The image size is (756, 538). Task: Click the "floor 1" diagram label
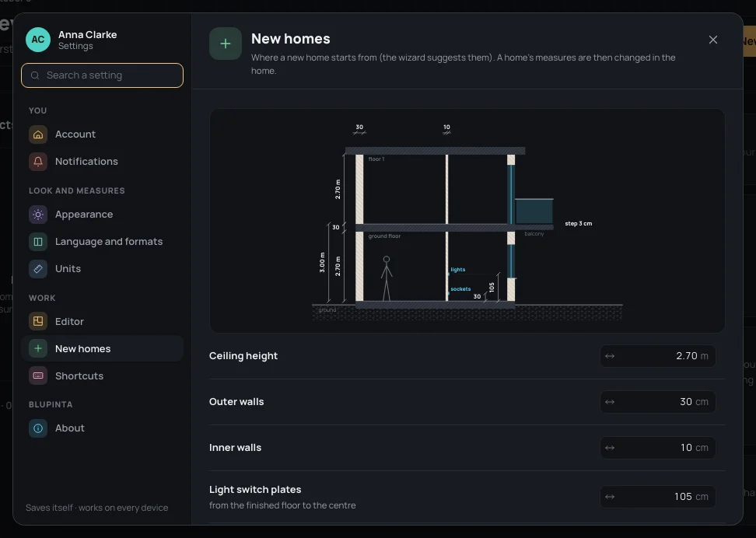(376, 159)
